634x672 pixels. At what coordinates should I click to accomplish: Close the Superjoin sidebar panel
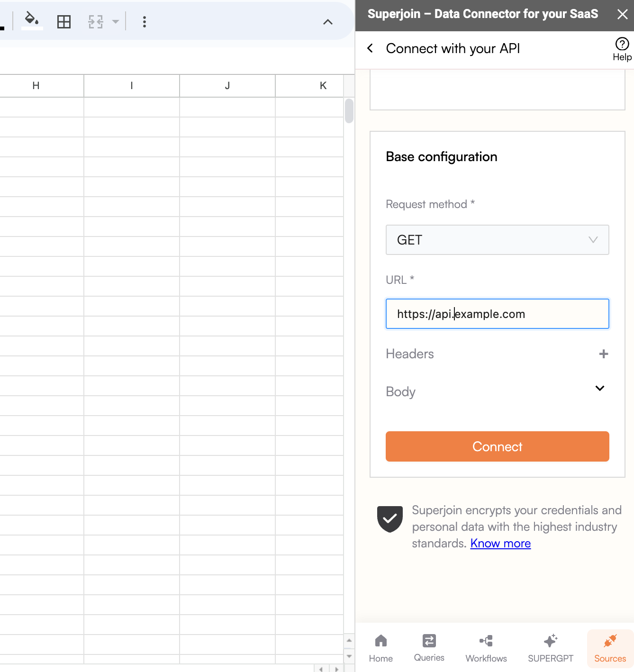(x=622, y=14)
